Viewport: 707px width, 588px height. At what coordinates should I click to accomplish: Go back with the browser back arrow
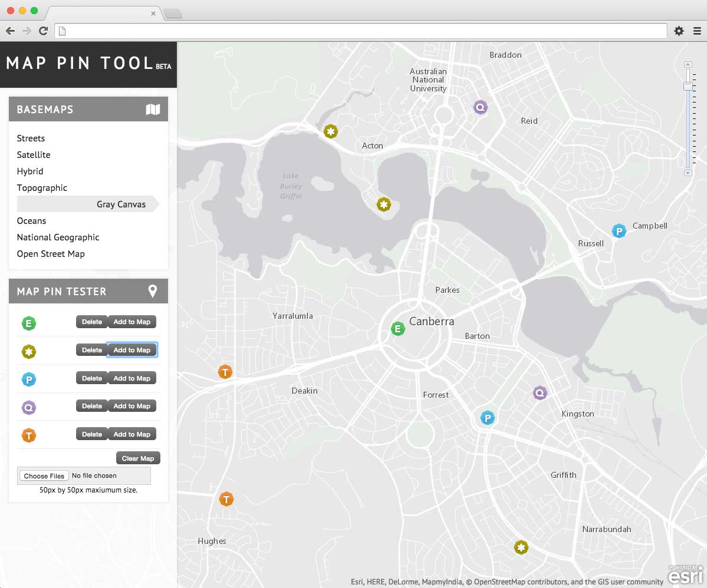pos(11,31)
